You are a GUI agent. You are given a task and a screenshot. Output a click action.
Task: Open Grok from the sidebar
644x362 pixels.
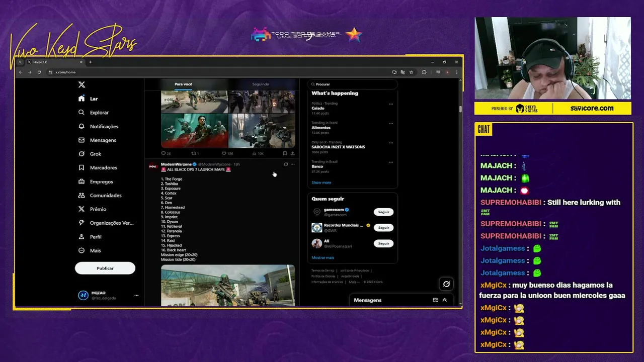(90, 154)
